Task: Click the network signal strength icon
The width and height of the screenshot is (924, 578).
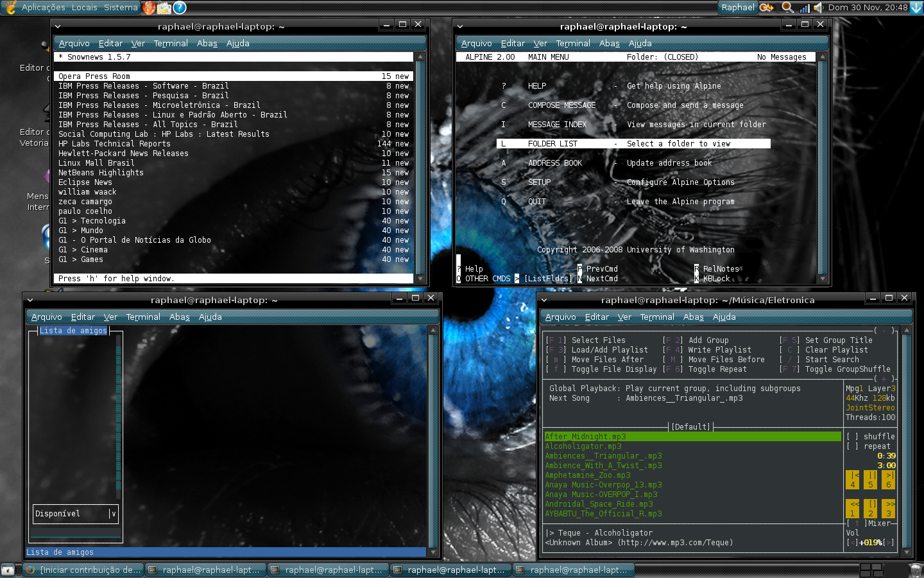Action: coord(805,8)
